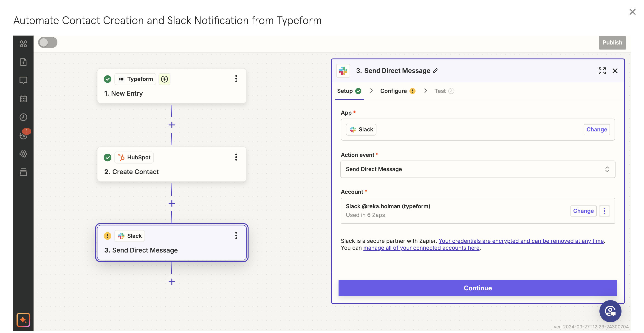Open Typeform step three-dot menu
Image resolution: width=644 pixels, height=333 pixels.
coord(236,79)
